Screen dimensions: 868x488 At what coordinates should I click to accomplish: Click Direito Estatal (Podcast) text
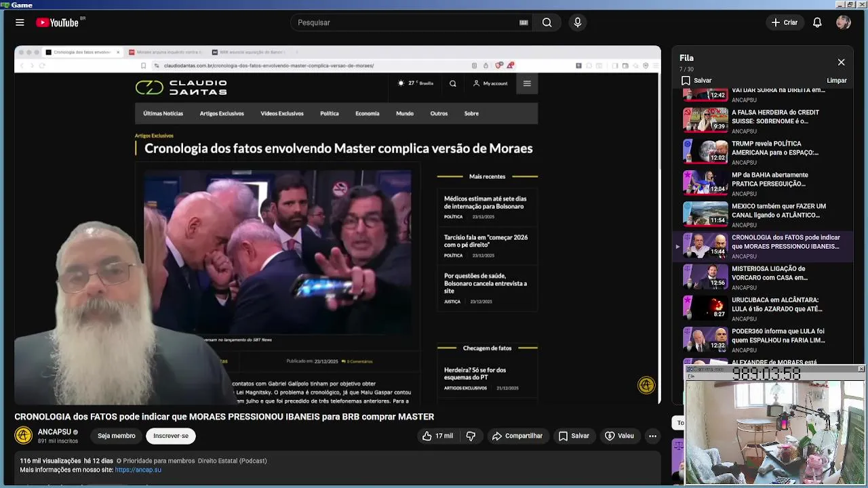pyautogui.click(x=232, y=461)
